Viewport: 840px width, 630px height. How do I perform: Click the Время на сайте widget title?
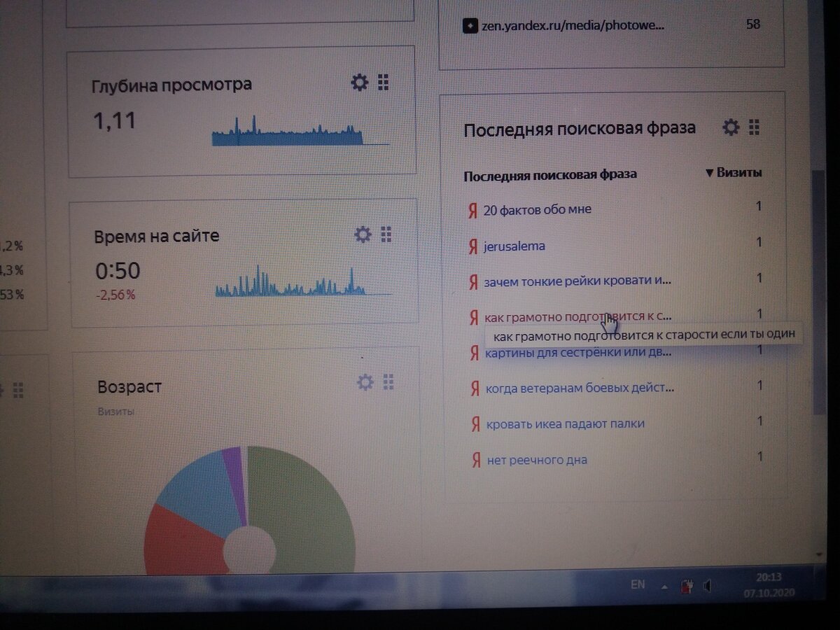pyautogui.click(x=156, y=236)
